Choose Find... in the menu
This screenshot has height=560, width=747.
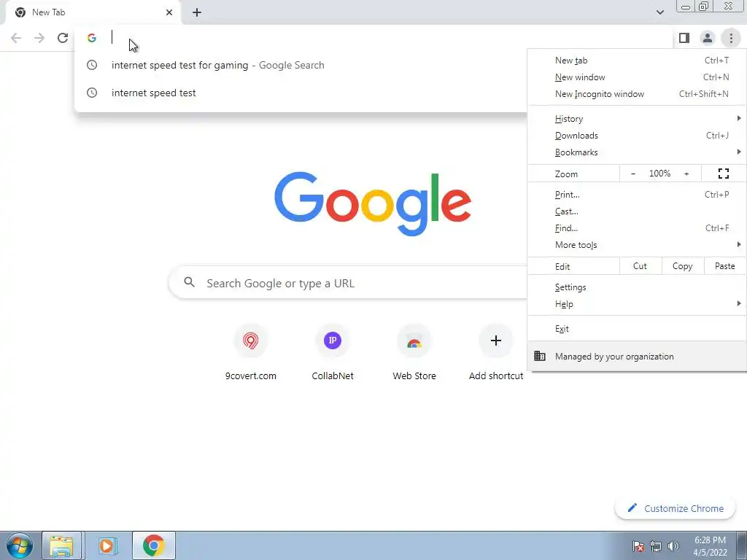click(x=637, y=228)
